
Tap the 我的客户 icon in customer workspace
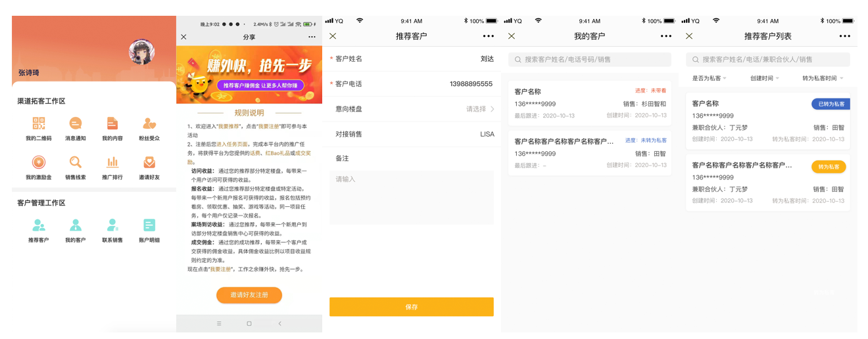pyautogui.click(x=76, y=225)
